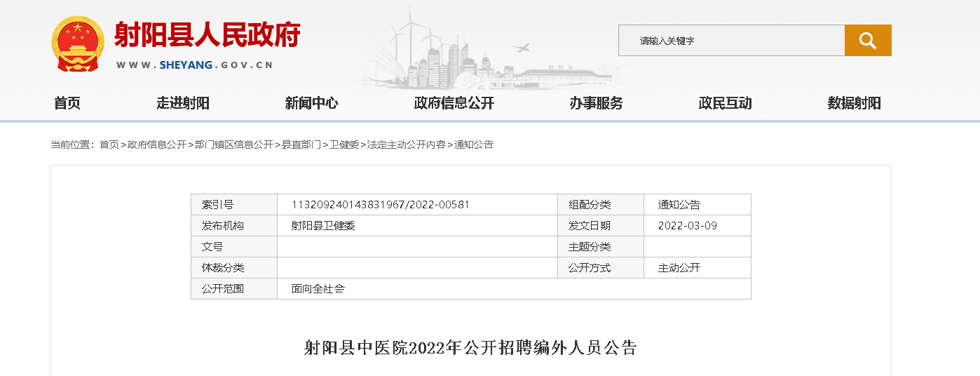Click 政府信息公开 in the breadcrumb trail
This screenshot has width=980, height=376.
pyautogui.click(x=157, y=145)
